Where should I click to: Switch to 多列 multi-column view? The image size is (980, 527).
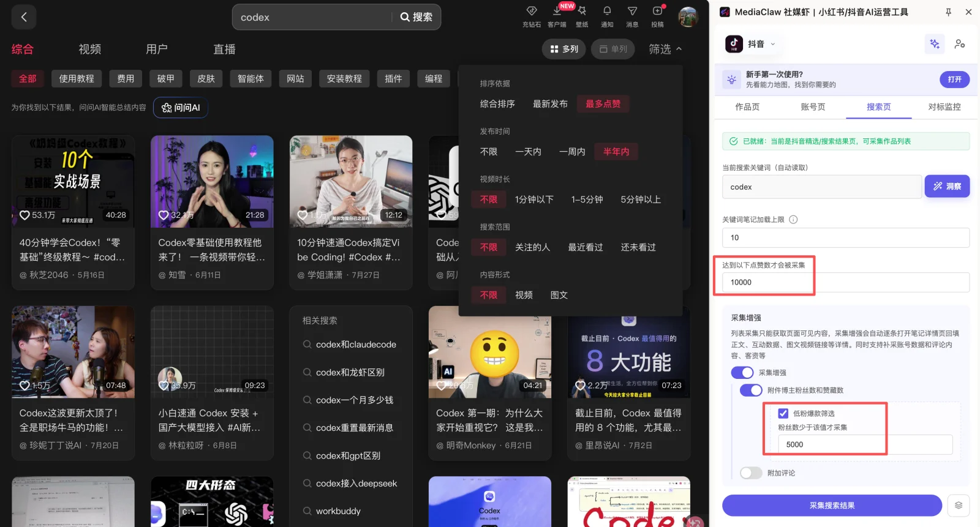[x=564, y=49]
